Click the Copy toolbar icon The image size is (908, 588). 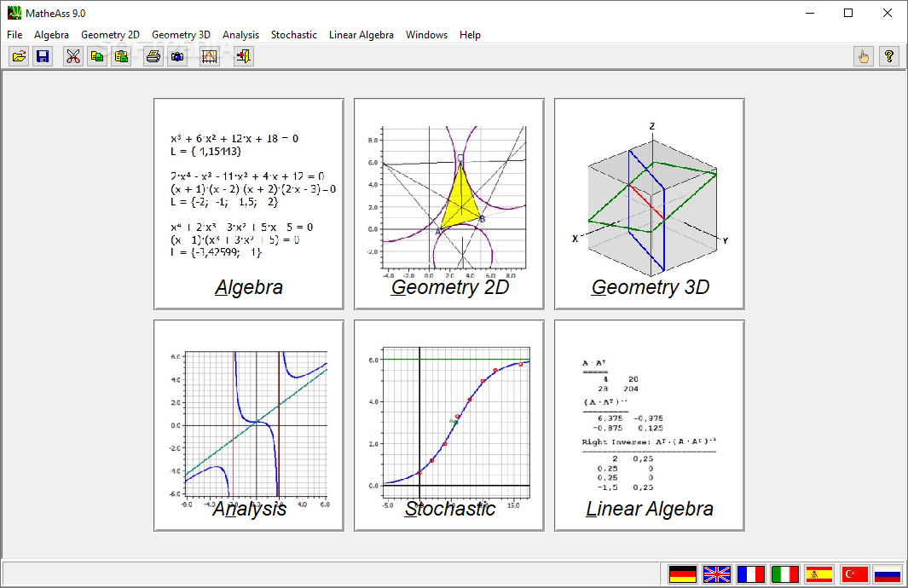pyautogui.click(x=97, y=56)
